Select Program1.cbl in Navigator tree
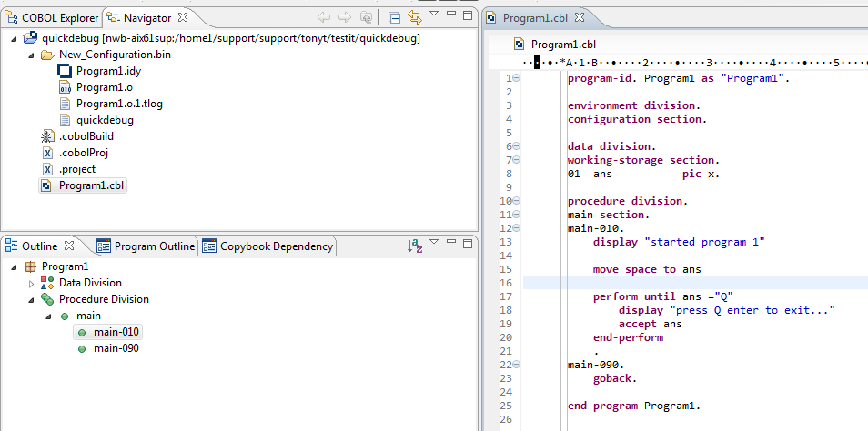The width and height of the screenshot is (868, 431). coord(92,185)
